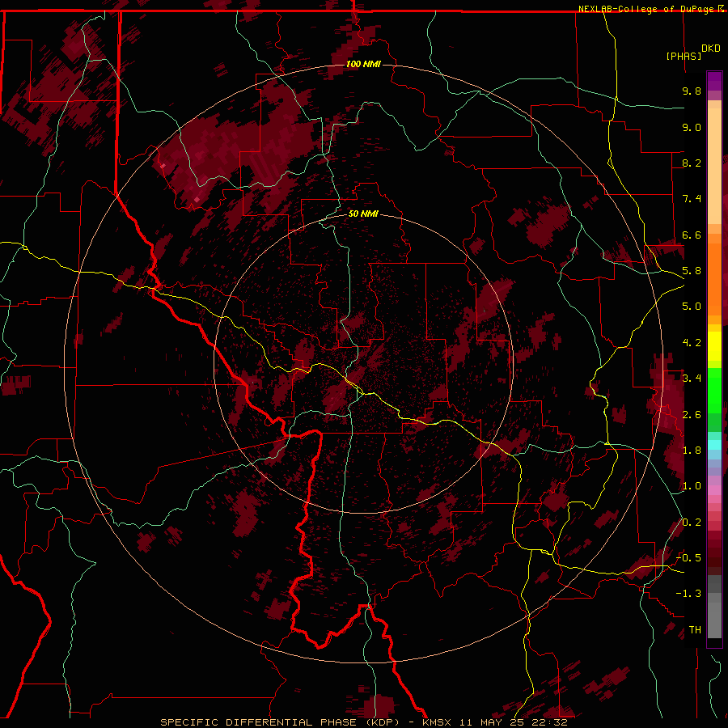Viewport: 728px width, 728px height.
Task: Pick the bright green segment of the color bar
Action: [714, 390]
